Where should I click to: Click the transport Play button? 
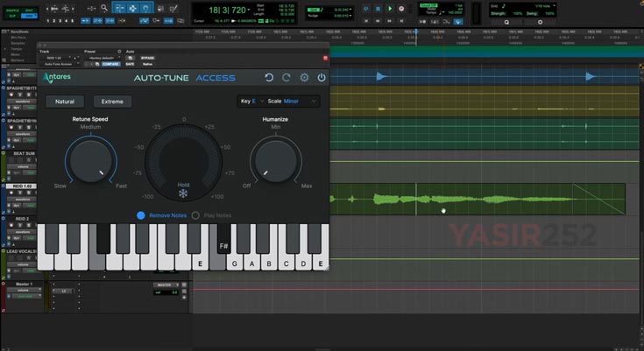pos(390,9)
